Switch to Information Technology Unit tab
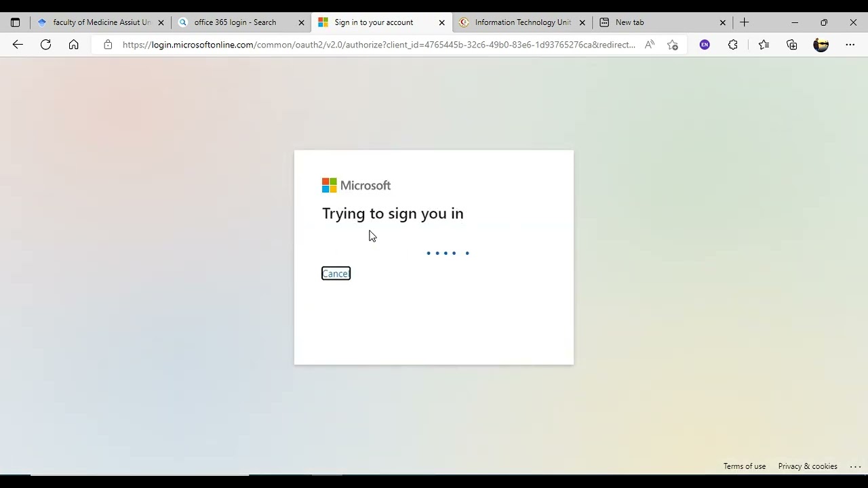This screenshot has width=868, height=488. coord(522,22)
